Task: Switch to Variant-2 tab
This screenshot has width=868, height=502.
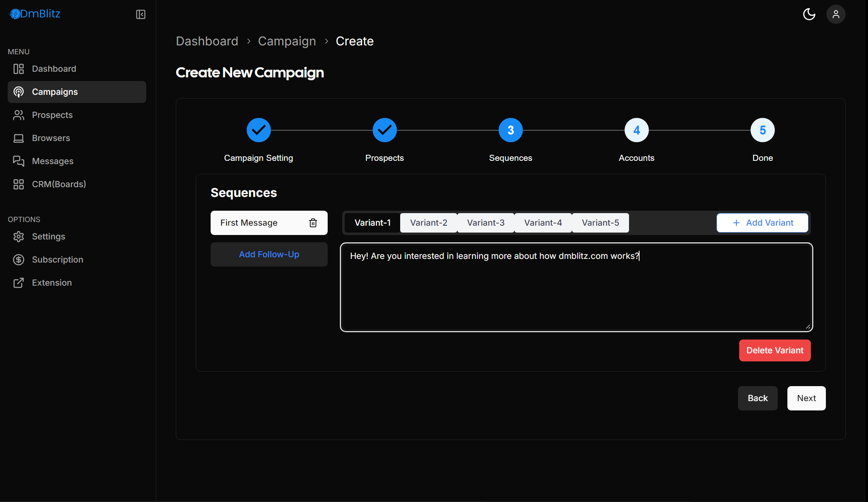Action: 429,223
